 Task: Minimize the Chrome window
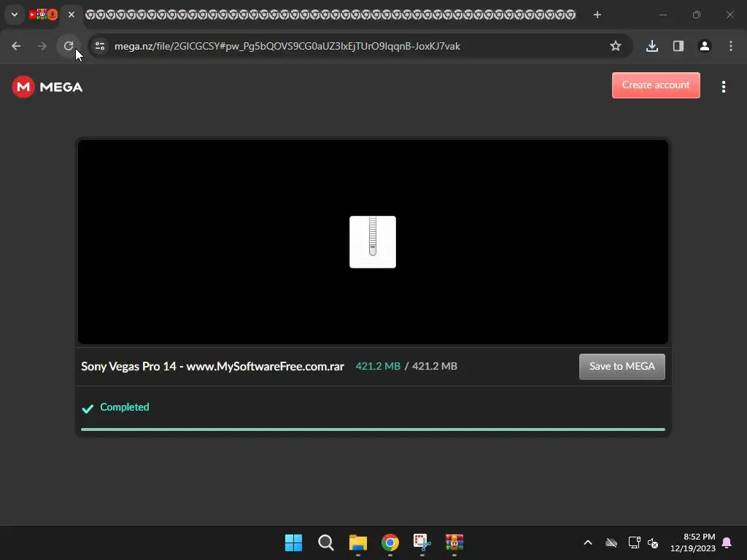(662, 15)
